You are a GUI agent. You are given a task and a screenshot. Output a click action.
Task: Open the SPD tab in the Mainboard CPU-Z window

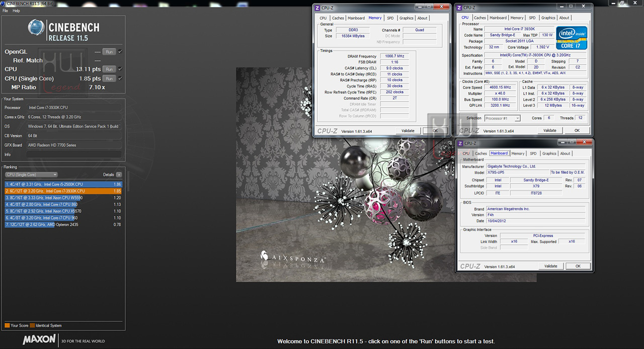pyautogui.click(x=533, y=153)
